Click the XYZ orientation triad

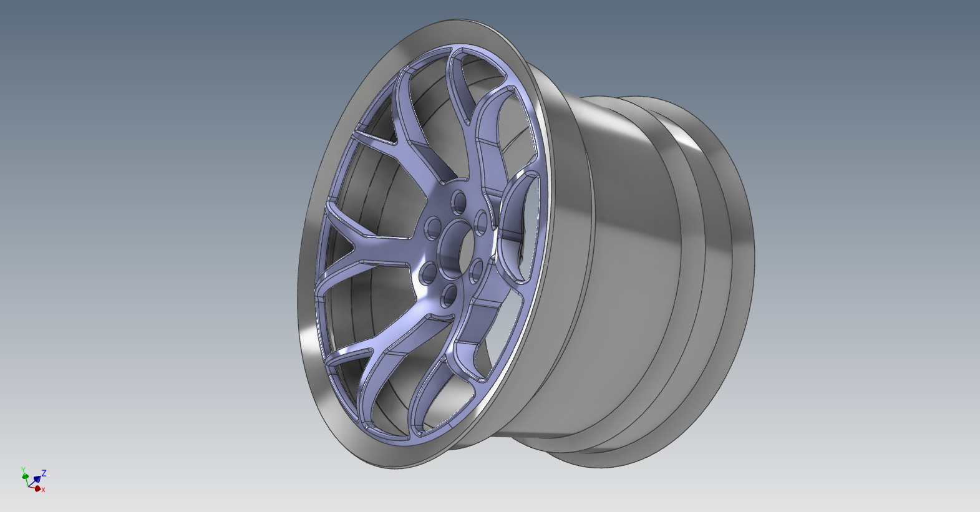pos(34,480)
